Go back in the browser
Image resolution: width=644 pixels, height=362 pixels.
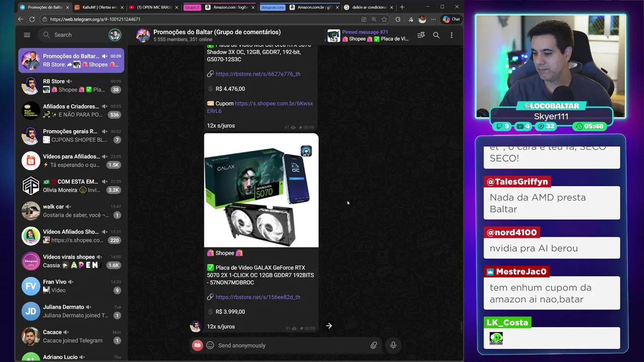pyautogui.click(x=21, y=19)
